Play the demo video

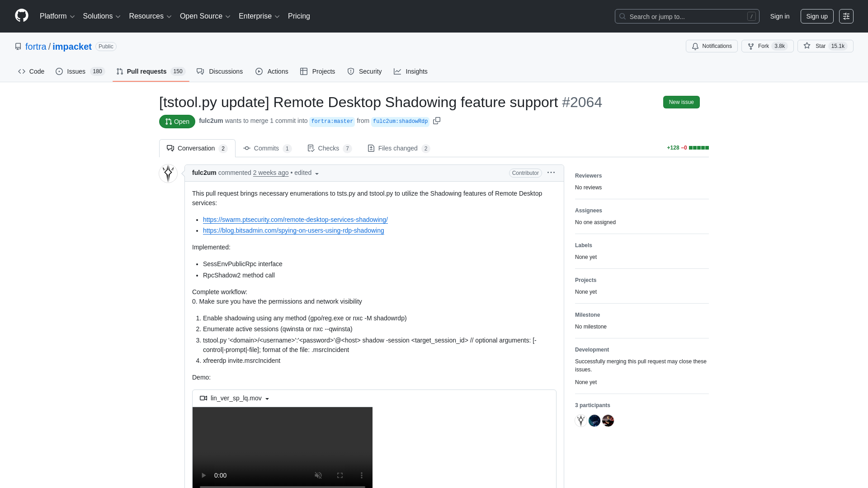click(203, 475)
